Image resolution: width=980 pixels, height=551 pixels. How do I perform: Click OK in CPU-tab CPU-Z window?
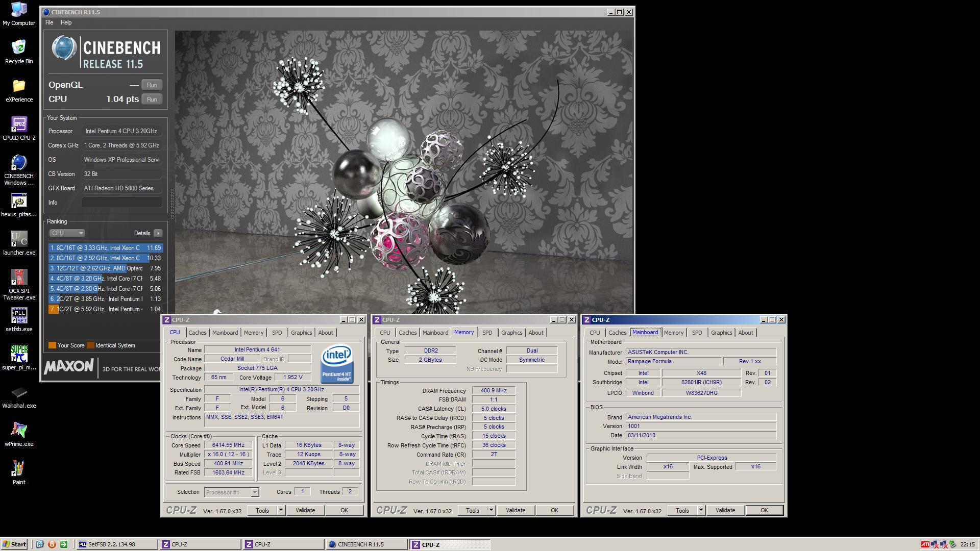344,510
